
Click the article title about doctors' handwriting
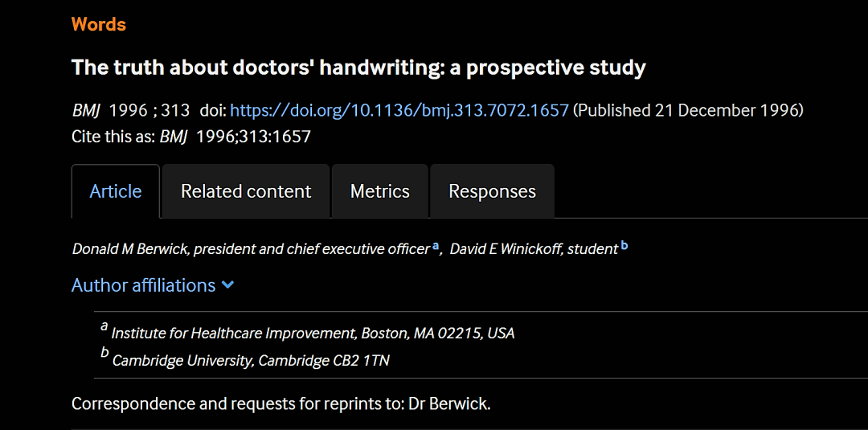(358, 68)
